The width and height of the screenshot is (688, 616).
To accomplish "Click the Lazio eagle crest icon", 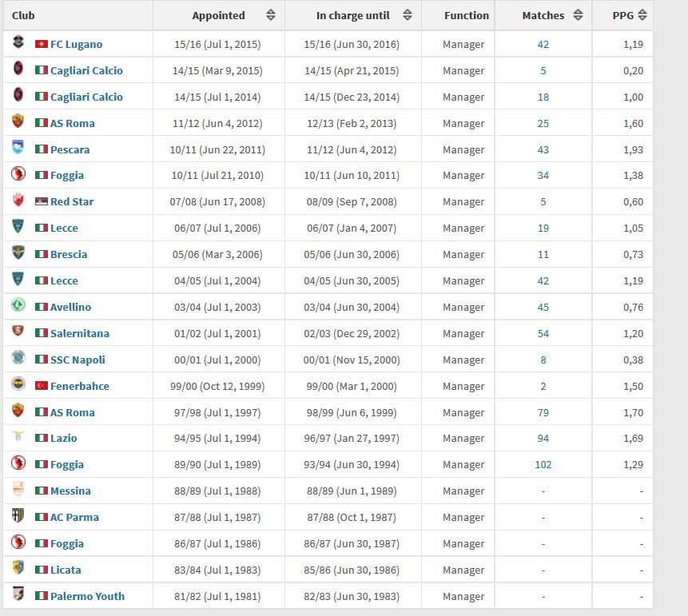I will click(x=18, y=436).
